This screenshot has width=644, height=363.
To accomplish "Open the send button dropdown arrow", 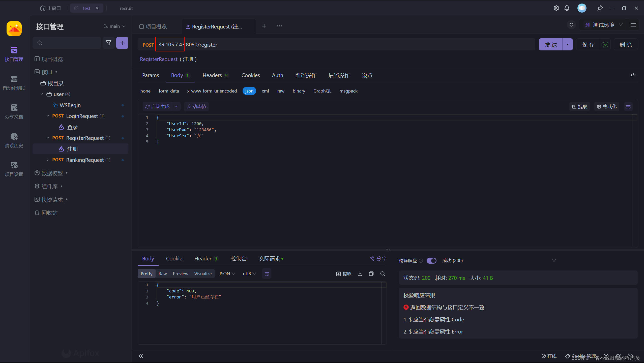I will [568, 45].
